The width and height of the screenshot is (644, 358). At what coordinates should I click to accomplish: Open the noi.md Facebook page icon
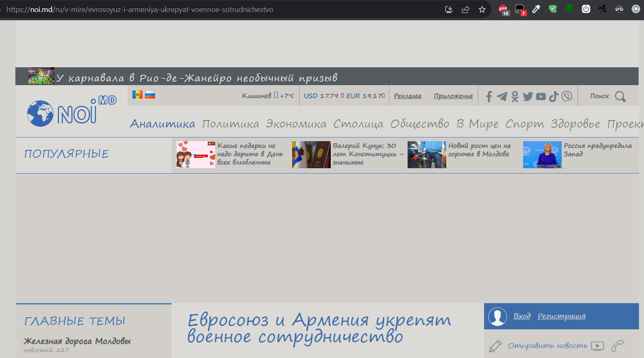point(489,96)
